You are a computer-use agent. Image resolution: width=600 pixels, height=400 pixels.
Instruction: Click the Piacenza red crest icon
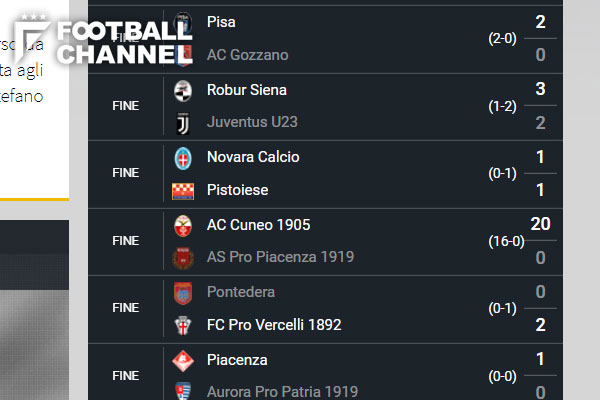182,360
